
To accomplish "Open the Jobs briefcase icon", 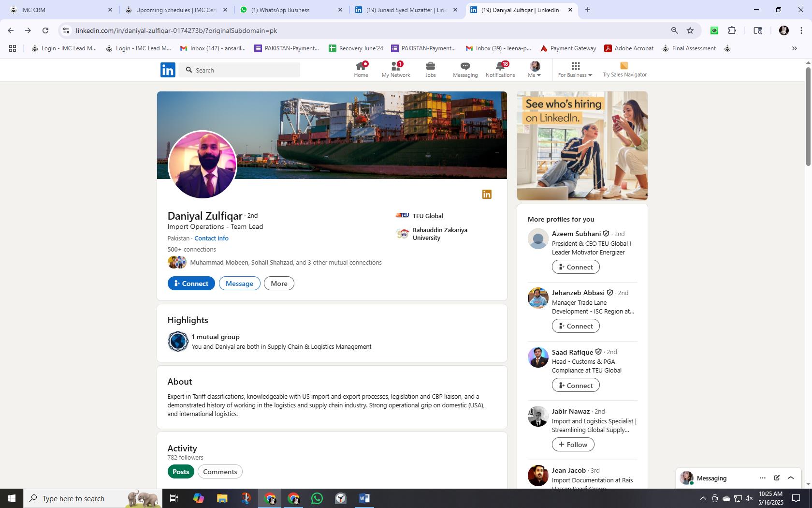I will click(x=430, y=70).
